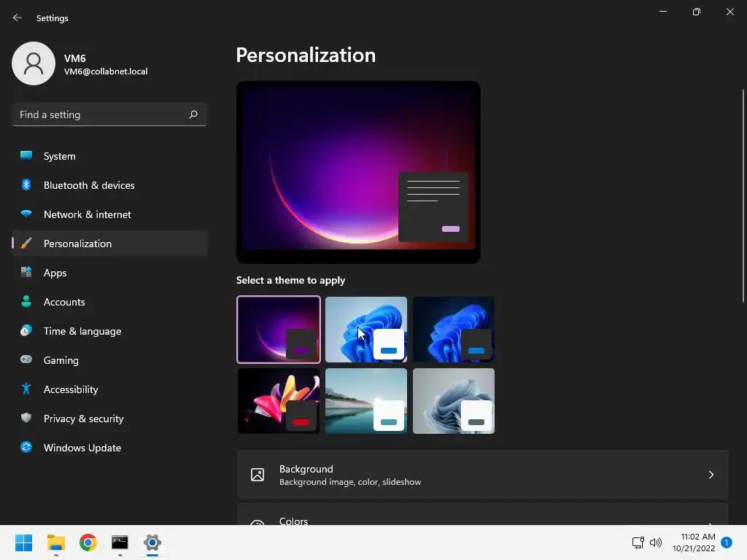
Task: Open the Background settings row
Action: pos(483,475)
